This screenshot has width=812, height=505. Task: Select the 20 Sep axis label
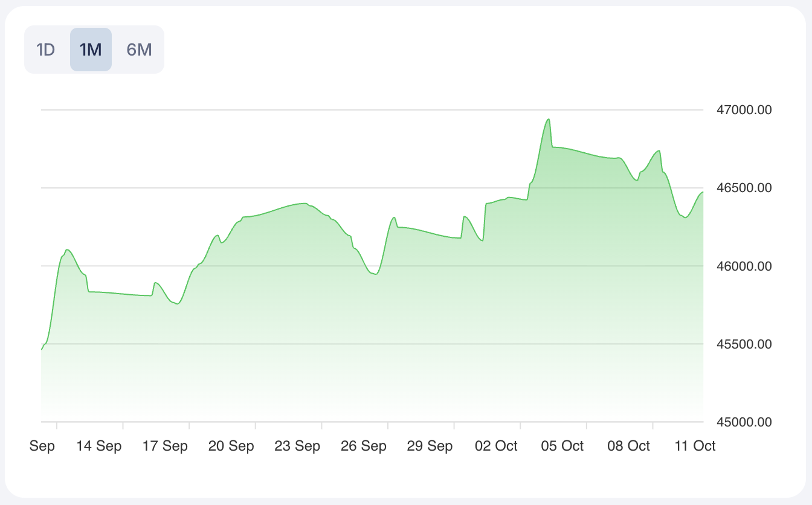[231, 446]
